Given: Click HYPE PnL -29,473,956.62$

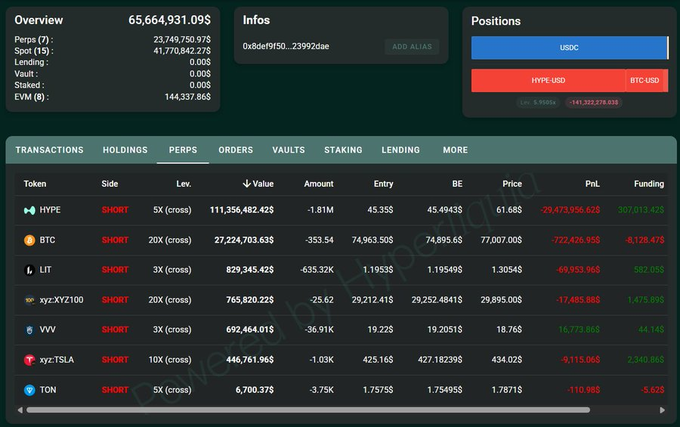Looking at the screenshot, I should [570, 210].
